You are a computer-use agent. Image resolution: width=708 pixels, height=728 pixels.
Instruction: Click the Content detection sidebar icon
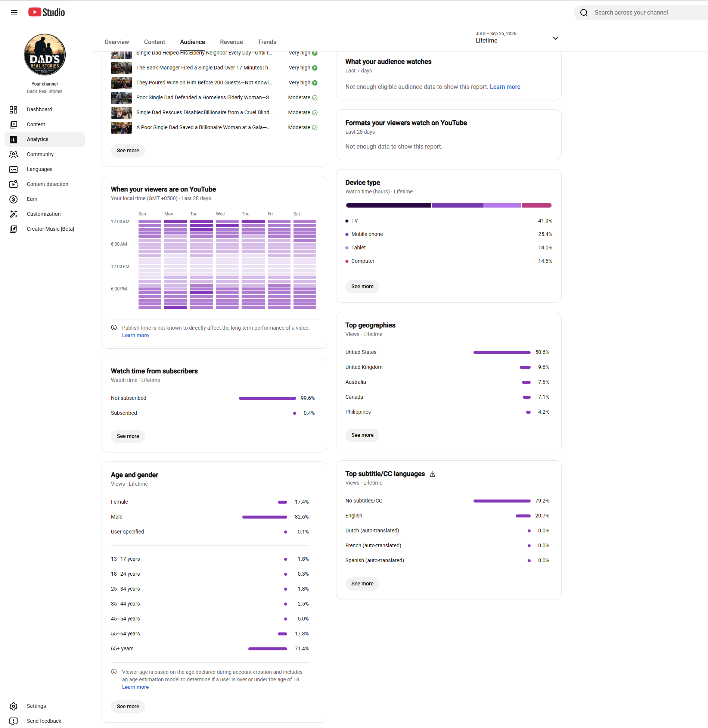13,184
